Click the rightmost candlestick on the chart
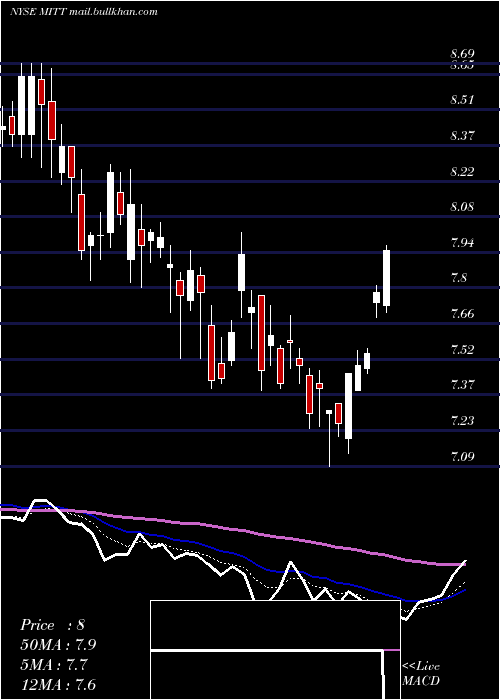This screenshot has width=500, height=700. [x=387, y=278]
